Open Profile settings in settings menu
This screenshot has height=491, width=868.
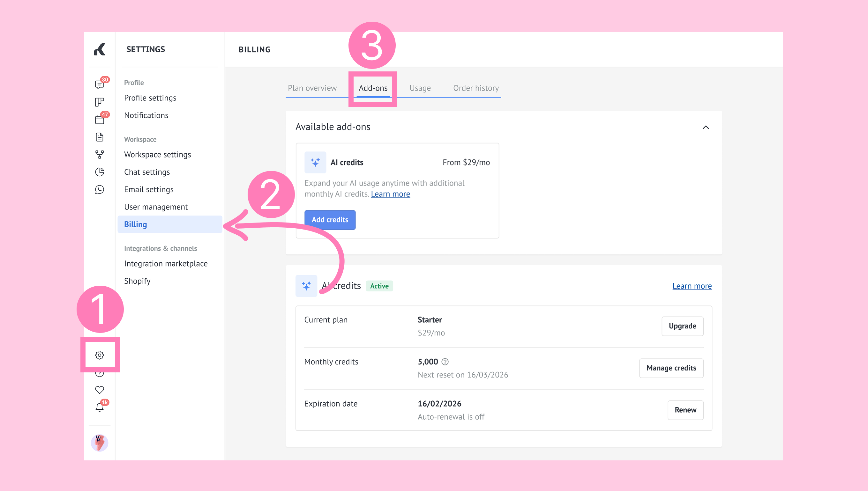(150, 98)
